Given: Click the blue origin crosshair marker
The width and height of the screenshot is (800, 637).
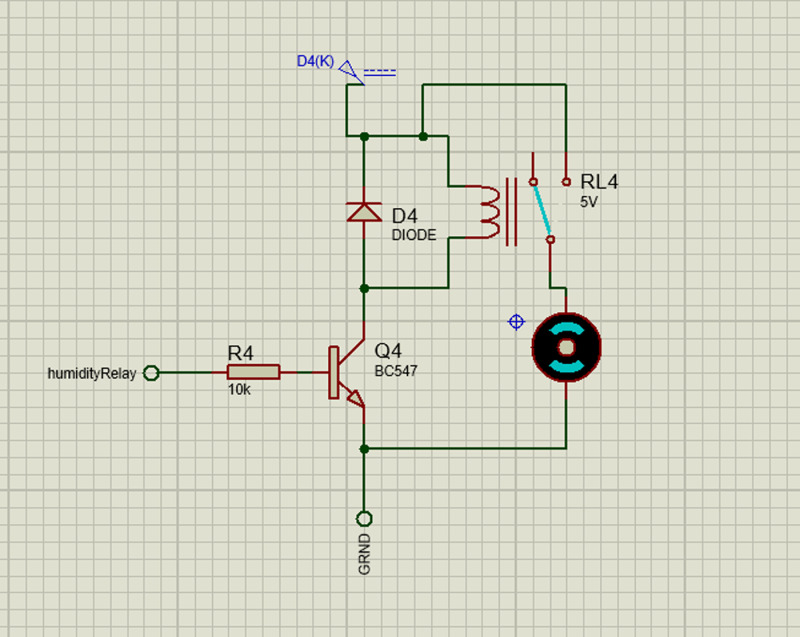Looking at the screenshot, I should 516,322.
